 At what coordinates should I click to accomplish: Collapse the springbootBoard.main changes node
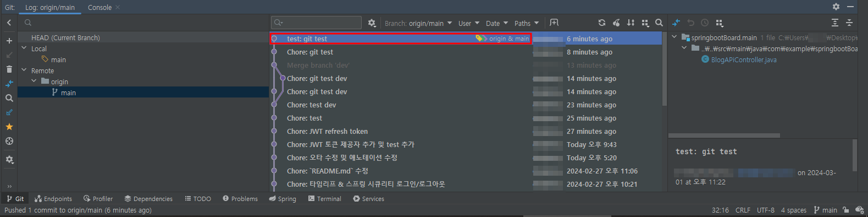pyautogui.click(x=675, y=37)
